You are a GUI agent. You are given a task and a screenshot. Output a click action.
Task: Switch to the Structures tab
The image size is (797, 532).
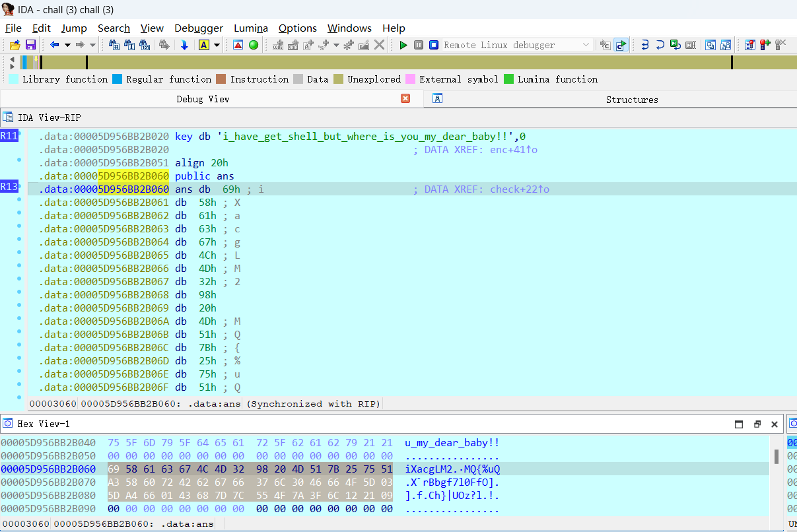click(631, 100)
